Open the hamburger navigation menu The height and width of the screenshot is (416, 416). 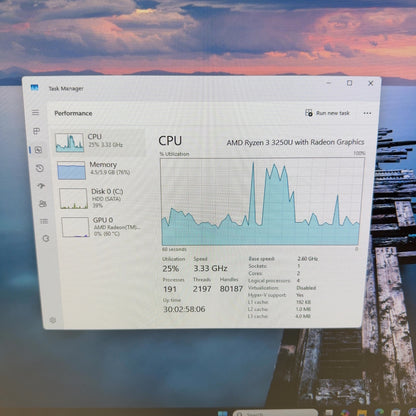pyautogui.click(x=36, y=113)
